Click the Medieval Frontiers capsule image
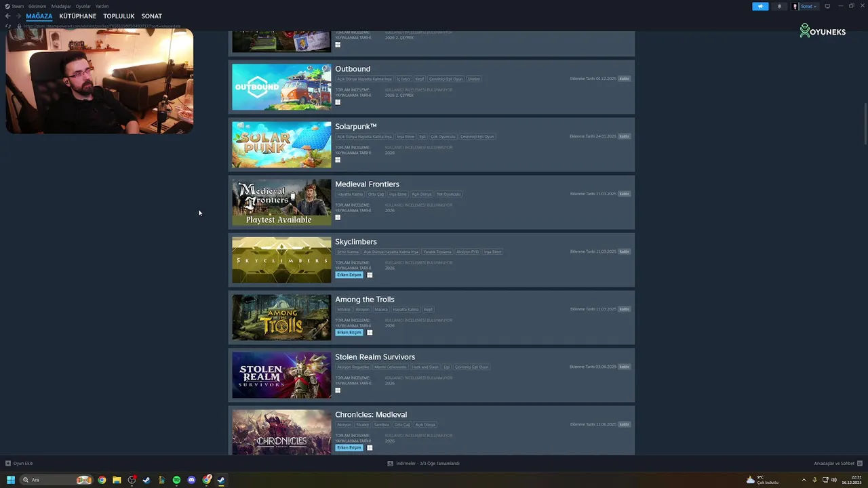Screen dimensions: 868x488 [281, 202]
